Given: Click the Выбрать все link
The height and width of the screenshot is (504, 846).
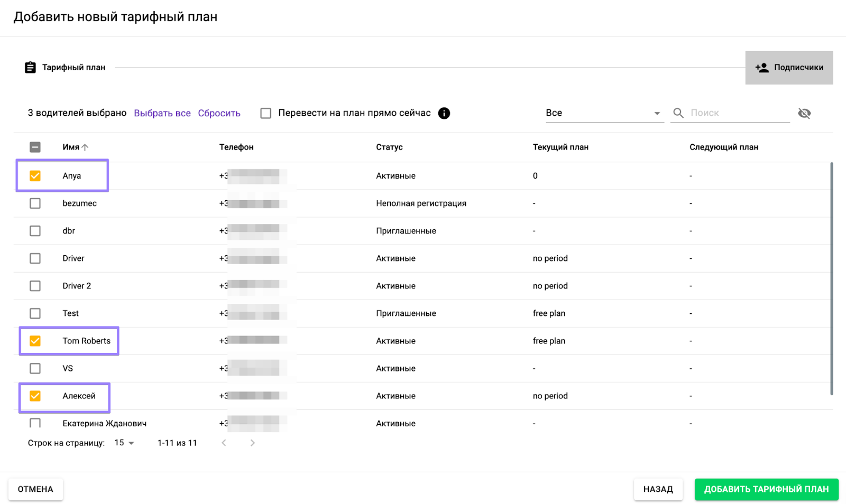Looking at the screenshot, I should point(162,113).
